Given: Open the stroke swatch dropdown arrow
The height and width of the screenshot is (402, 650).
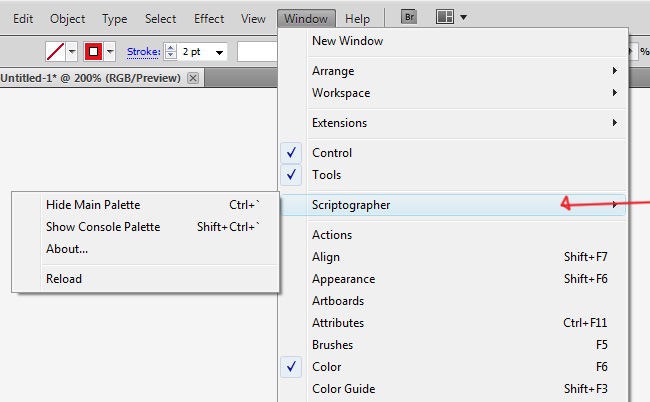Looking at the screenshot, I should coord(109,51).
